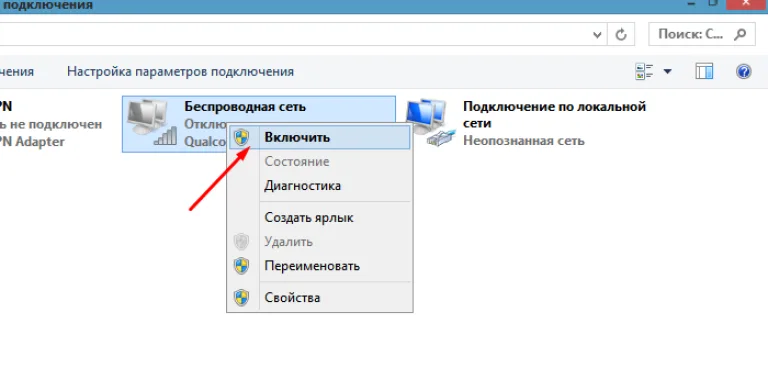Click the search magnifier icon
The width and height of the screenshot is (768, 379).
[x=740, y=34]
